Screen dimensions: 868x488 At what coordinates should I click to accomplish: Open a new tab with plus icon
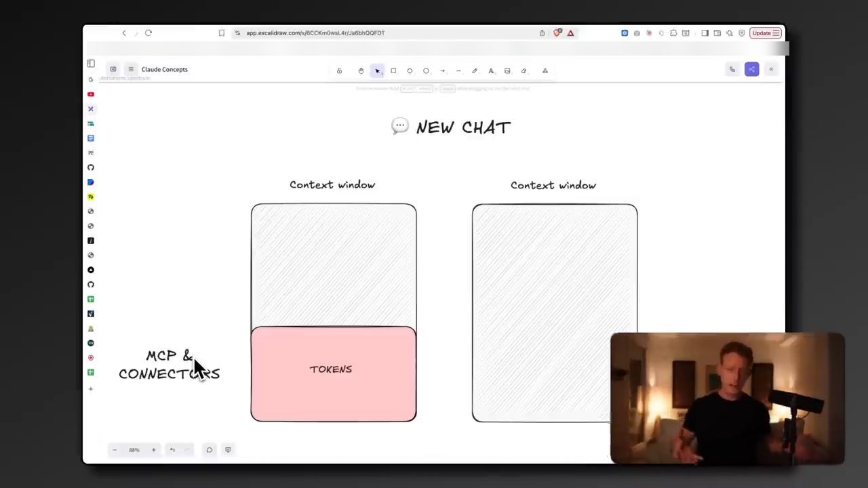click(91, 389)
